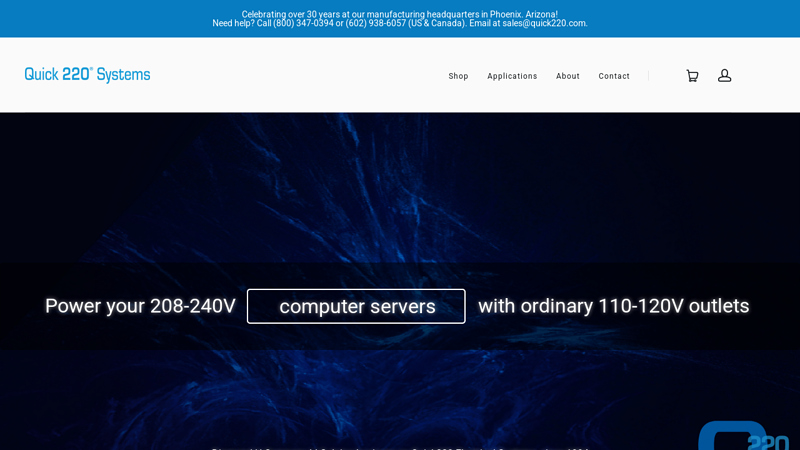Open the shopping cart icon

(692, 76)
